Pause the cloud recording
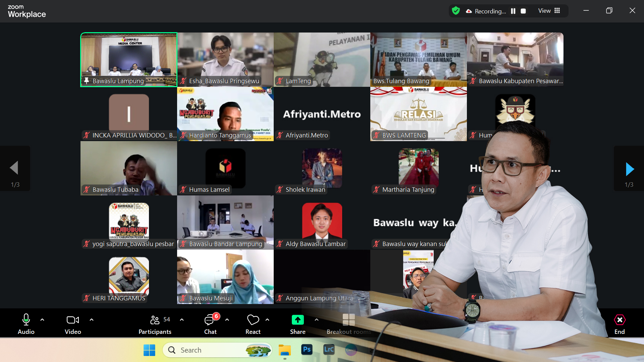This screenshot has height=362, width=644. (513, 11)
